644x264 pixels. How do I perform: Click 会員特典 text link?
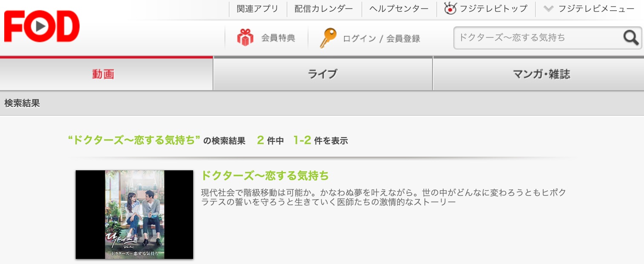coord(278,38)
